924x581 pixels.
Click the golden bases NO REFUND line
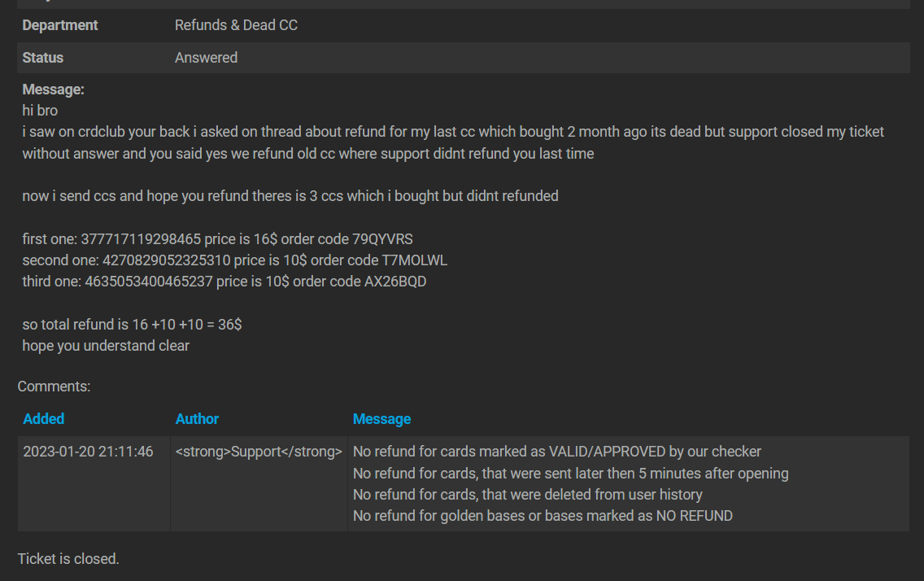[x=543, y=516]
